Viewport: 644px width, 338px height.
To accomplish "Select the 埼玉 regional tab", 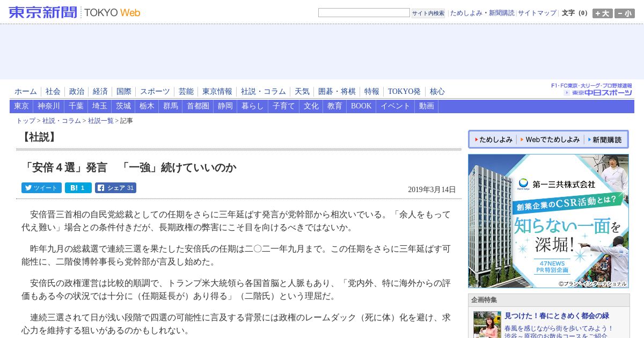I will [100, 106].
